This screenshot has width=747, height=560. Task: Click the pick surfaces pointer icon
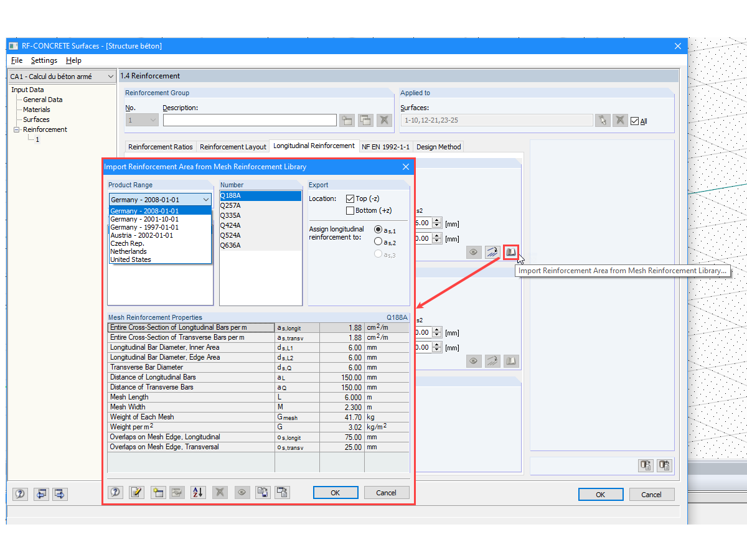603,120
